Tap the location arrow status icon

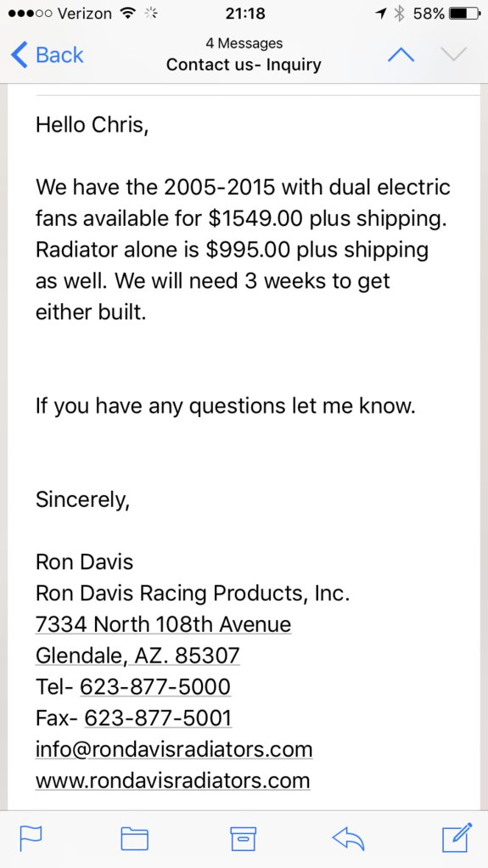tap(381, 14)
